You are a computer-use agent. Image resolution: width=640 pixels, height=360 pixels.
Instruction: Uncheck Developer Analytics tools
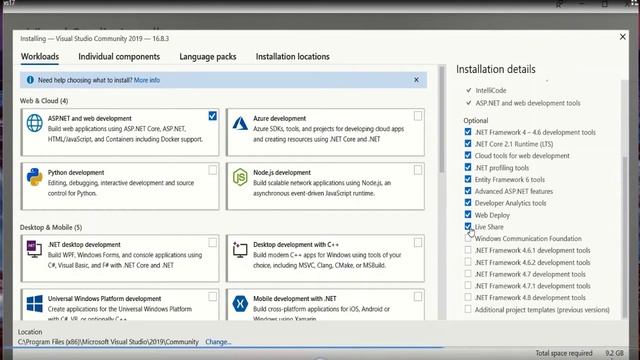468,203
